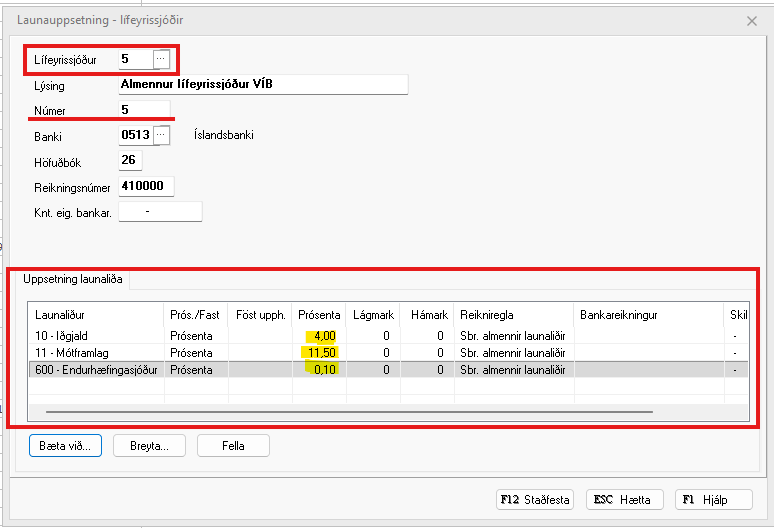The height and width of the screenshot is (528, 774).
Task: Confirm with the F12 Staðfesta button
Action: (533, 500)
